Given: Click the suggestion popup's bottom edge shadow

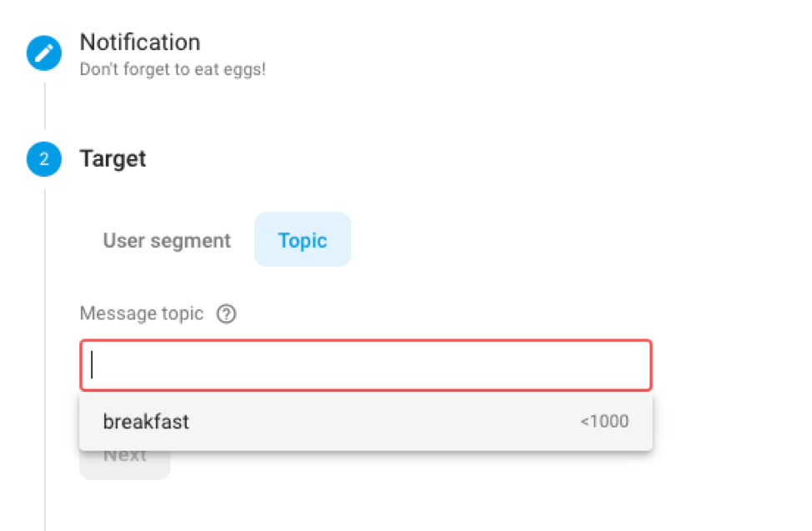Looking at the screenshot, I should click(365, 452).
